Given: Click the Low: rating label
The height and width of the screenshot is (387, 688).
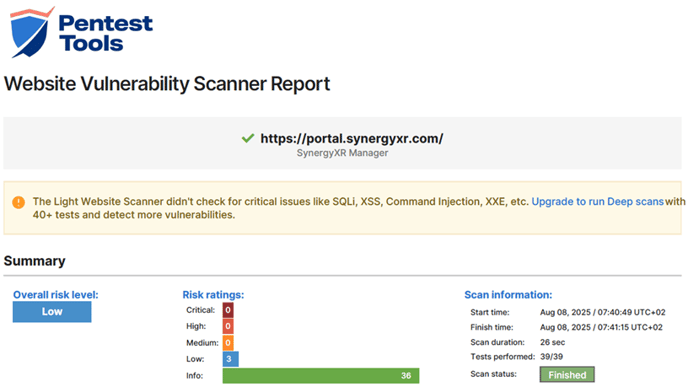Looking at the screenshot, I should coord(195,359).
